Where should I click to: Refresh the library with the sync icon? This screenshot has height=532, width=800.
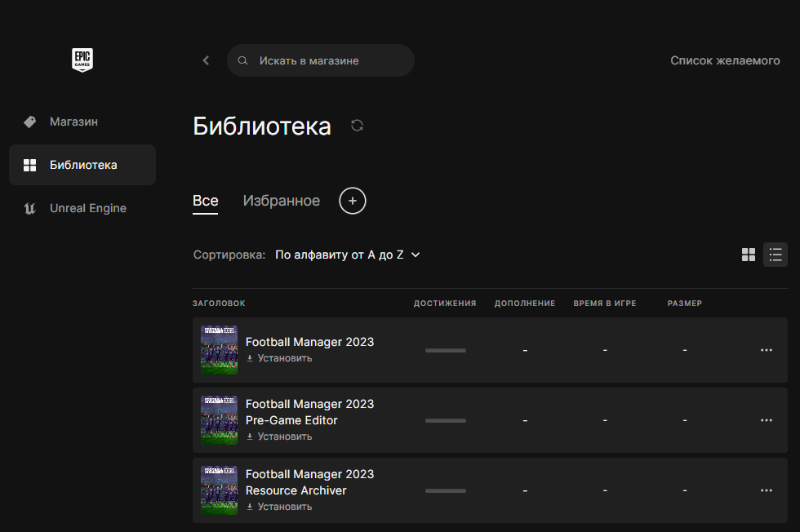(x=358, y=126)
